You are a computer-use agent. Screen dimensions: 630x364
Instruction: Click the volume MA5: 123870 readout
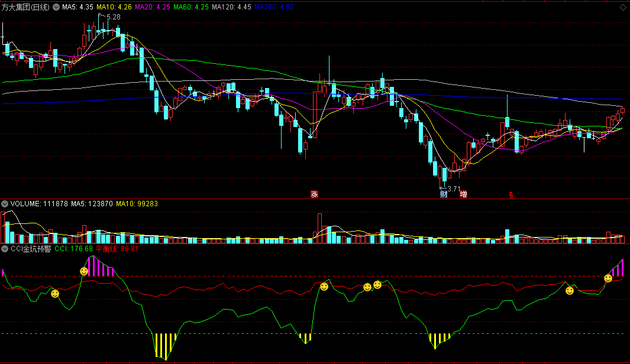[x=92, y=204]
